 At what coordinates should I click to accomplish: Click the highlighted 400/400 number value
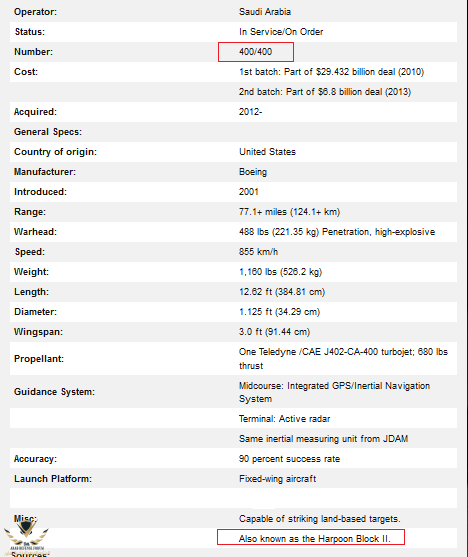pyautogui.click(x=255, y=52)
